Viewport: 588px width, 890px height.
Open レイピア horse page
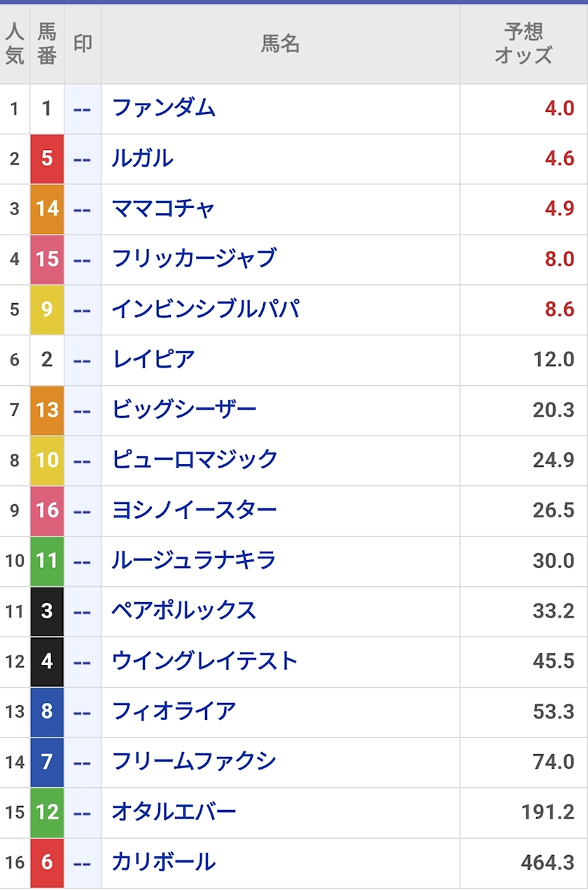click(153, 359)
